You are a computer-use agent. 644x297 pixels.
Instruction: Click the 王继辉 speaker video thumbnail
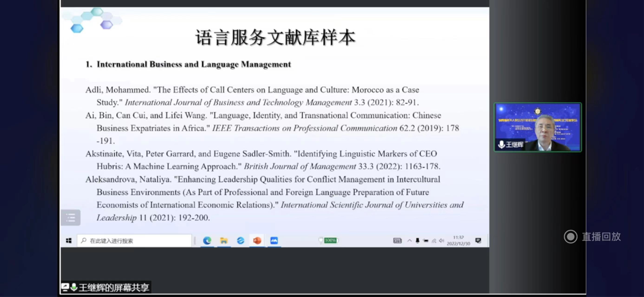click(538, 127)
